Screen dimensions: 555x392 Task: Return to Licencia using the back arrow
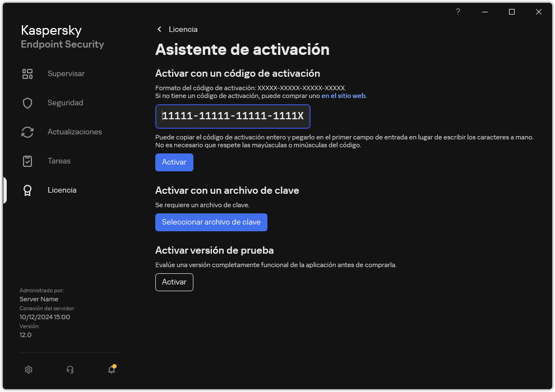tap(159, 29)
